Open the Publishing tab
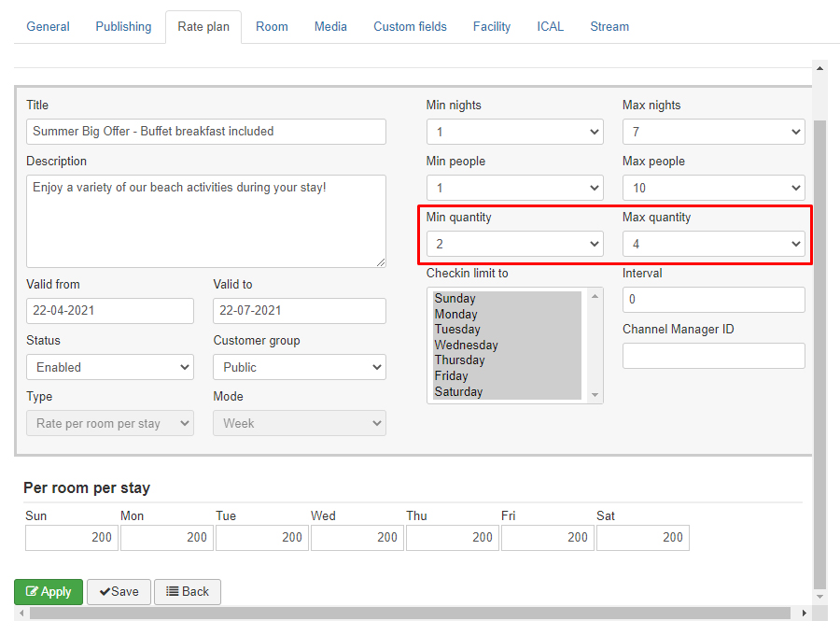Screen dimensions: 840x635 coord(123,26)
